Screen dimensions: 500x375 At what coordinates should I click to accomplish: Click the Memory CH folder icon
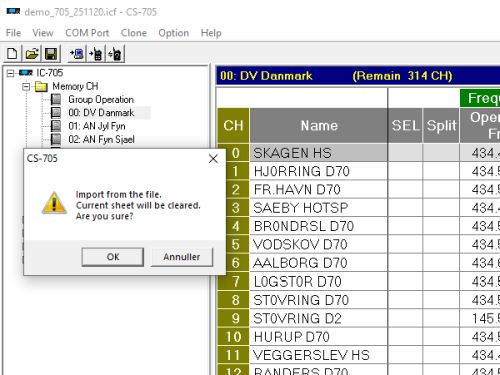tap(41, 86)
